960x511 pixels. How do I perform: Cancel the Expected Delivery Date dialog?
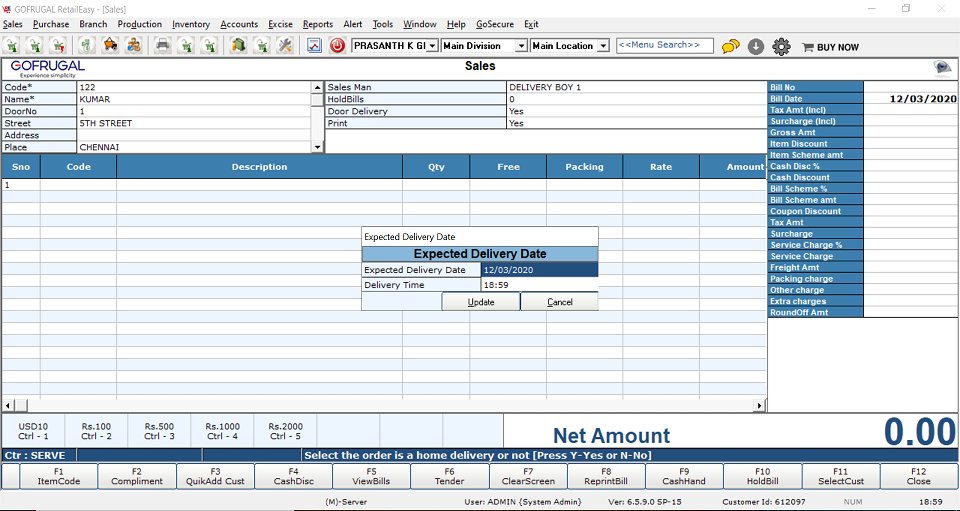(x=559, y=302)
